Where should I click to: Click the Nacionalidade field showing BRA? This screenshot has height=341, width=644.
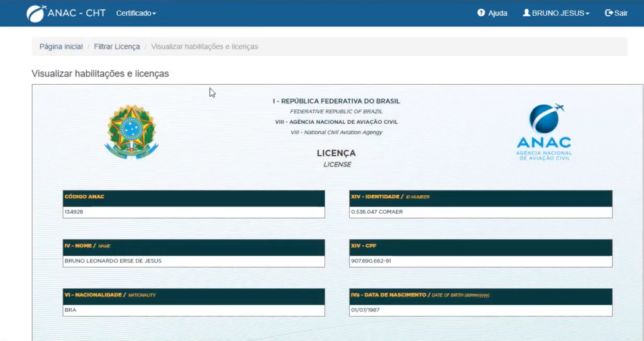(194, 310)
